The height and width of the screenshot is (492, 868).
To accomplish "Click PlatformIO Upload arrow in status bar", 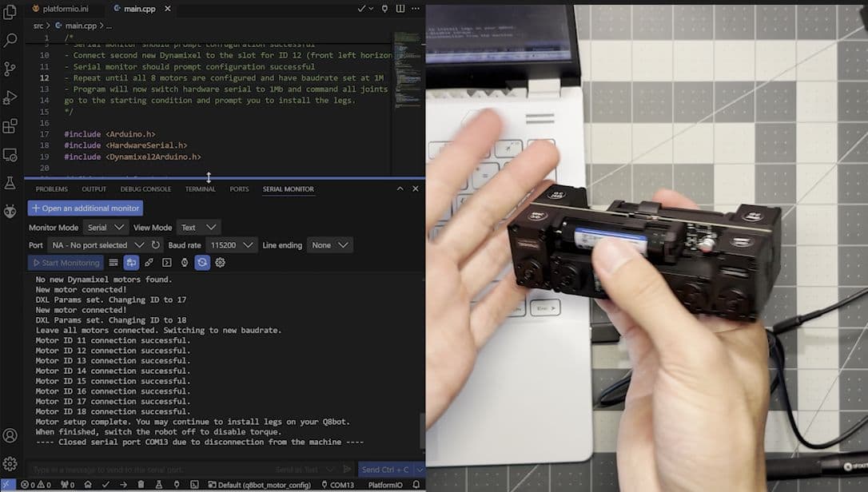I will point(123,485).
